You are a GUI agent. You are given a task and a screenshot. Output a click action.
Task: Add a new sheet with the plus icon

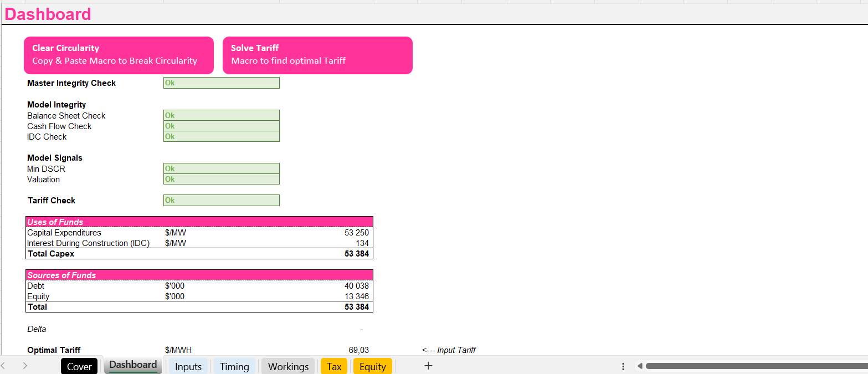click(428, 366)
